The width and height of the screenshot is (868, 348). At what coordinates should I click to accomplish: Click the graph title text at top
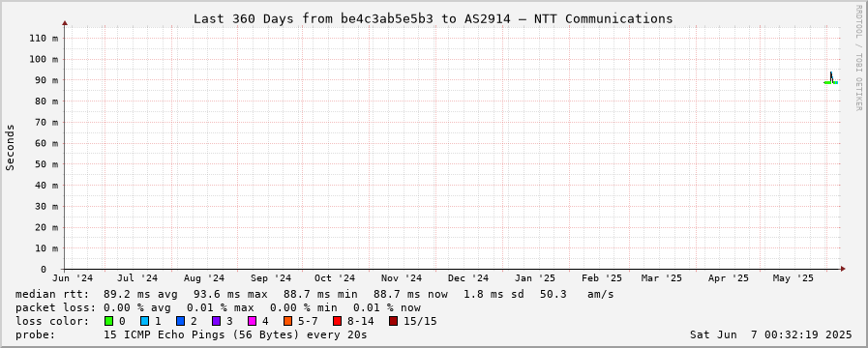tap(433, 18)
